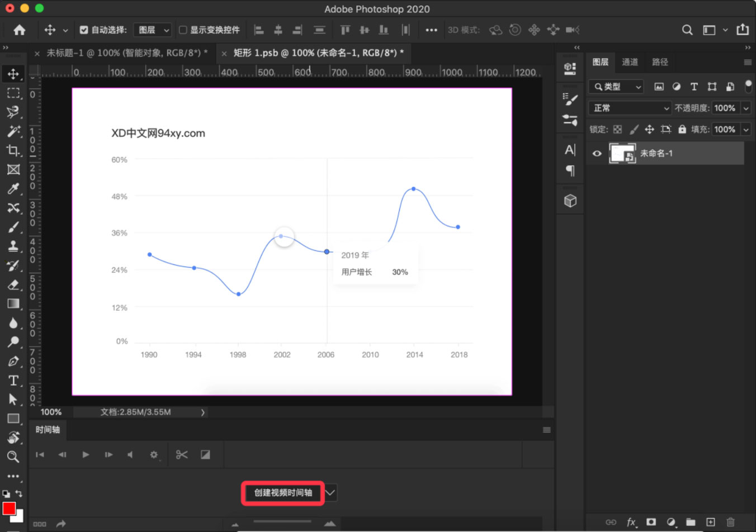Select the Rectangular Marquee tool
This screenshot has height=532, width=756.
click(13, 93)
